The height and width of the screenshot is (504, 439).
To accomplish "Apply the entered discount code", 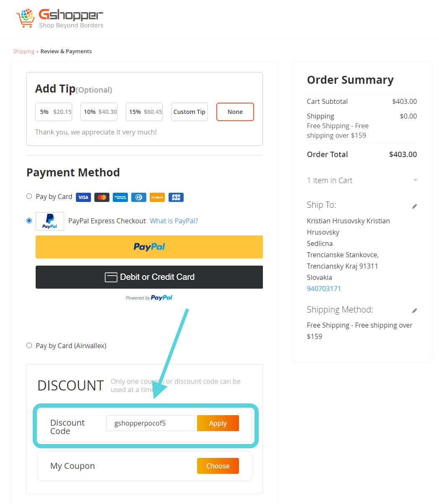I will click(x=218, y=423).
